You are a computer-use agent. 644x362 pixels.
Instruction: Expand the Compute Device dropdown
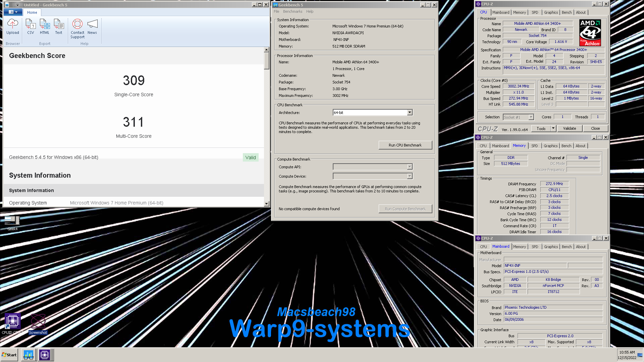point(410,176)
